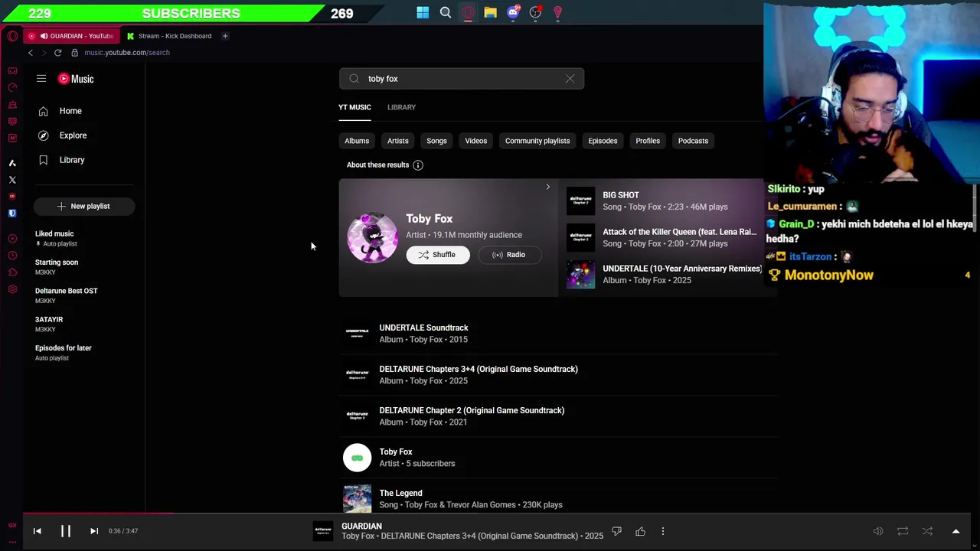Pause the current song
Image resolution: width=980 pixels, height=551 pixels.
click(x=66, y=531)
